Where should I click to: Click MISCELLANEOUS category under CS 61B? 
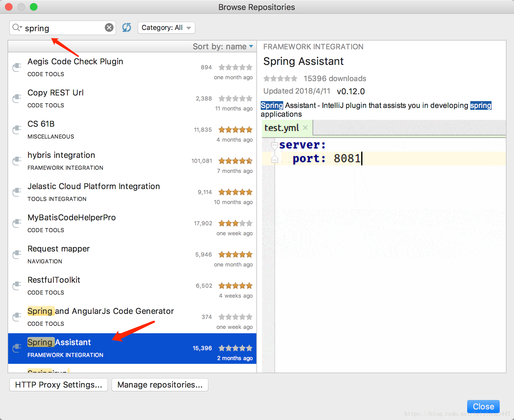point(51,137)
